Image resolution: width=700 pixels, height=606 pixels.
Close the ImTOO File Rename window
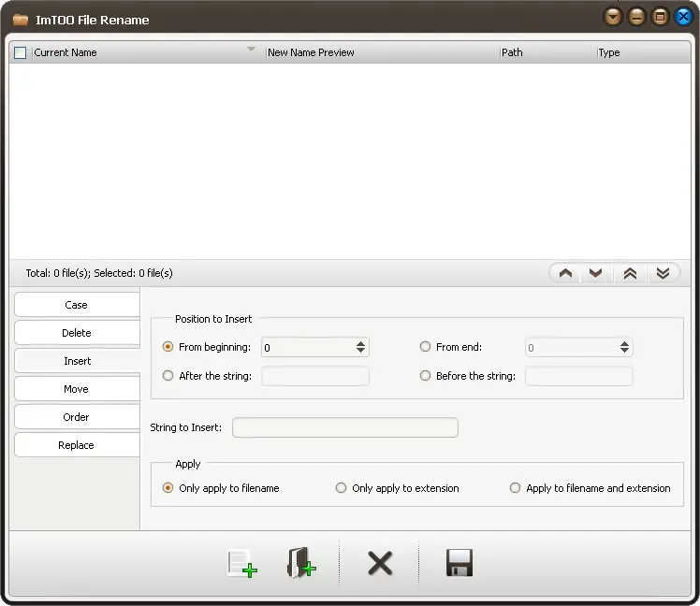coord(683,17)
